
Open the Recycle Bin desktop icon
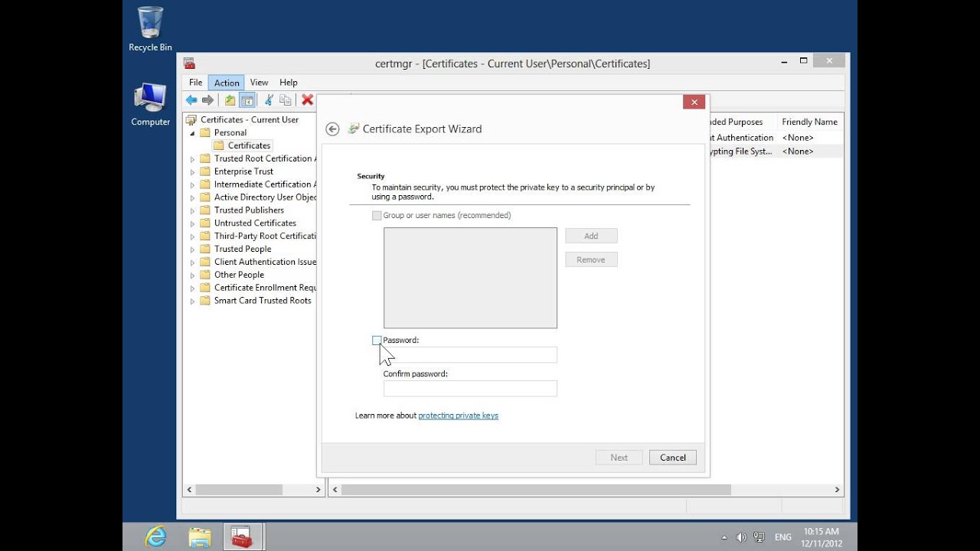(x=150, y=29)
